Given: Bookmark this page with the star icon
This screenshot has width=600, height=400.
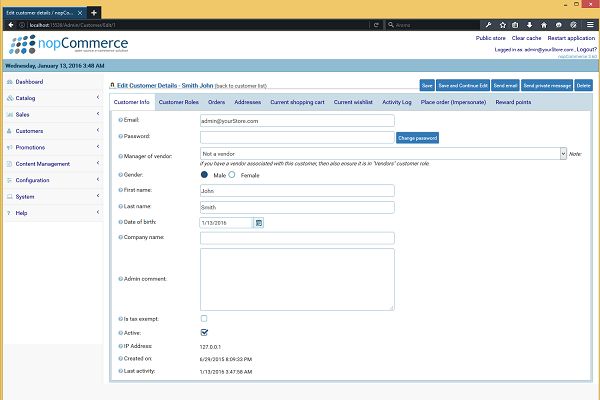Looking at the screenshot, I should click(x=501, y=24).
